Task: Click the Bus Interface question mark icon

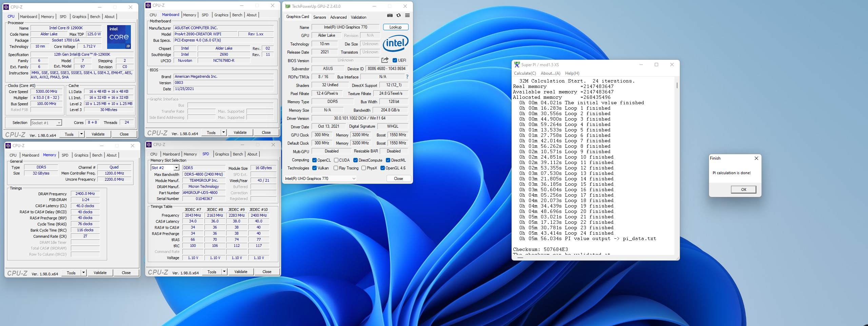Action: pos(407,77)
